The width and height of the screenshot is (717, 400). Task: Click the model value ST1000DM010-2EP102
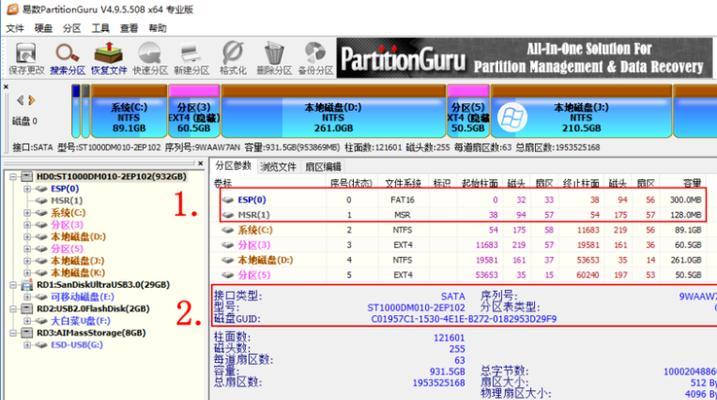tap(416, 308)
